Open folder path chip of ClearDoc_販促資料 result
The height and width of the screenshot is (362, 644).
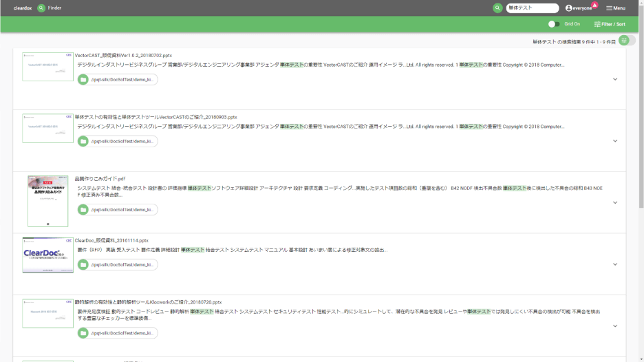(118, 264)
